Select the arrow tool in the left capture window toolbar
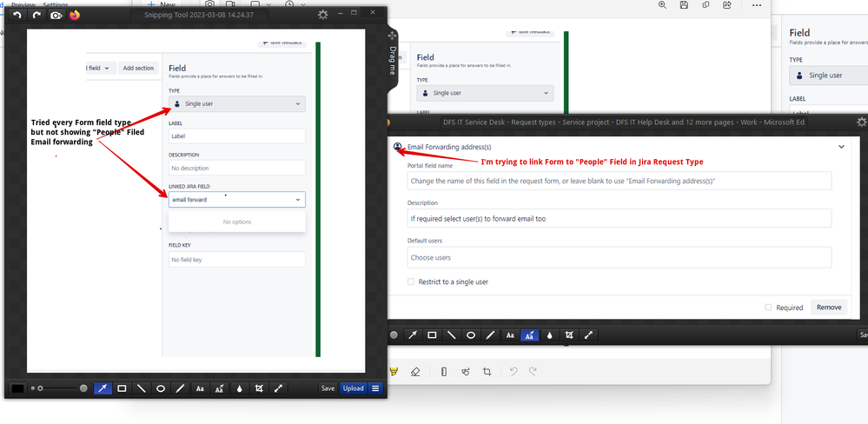Screen dimensions: 868x424 (102, 388)
